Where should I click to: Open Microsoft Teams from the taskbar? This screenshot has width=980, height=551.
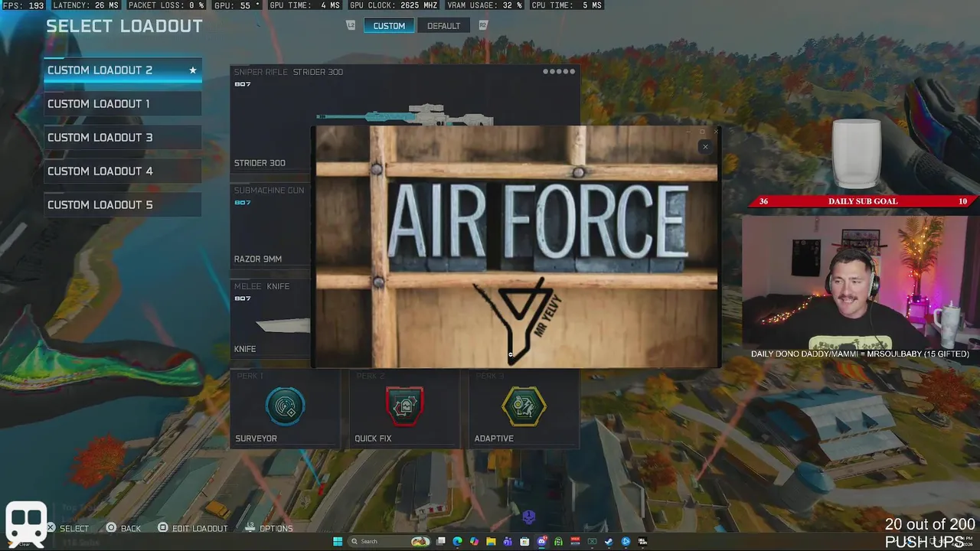(x=508, y=542)
